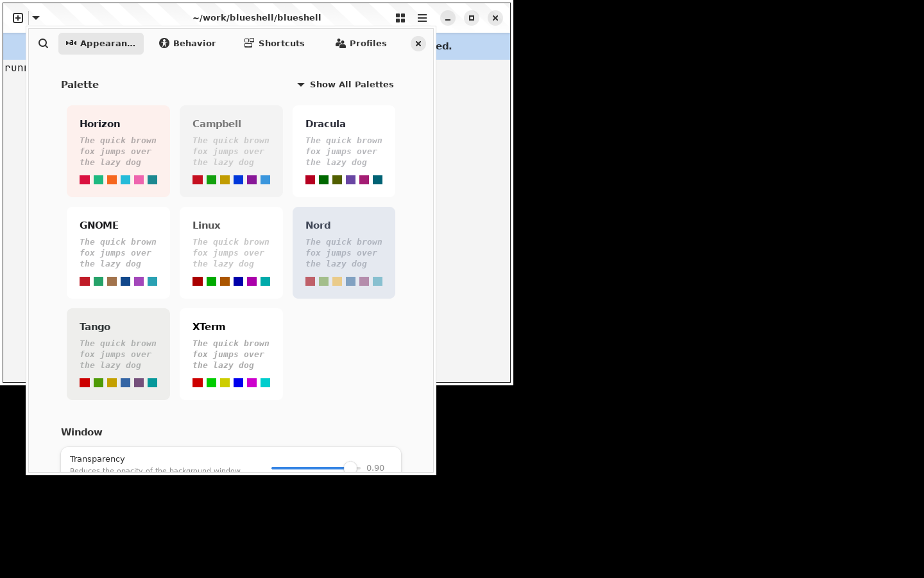Open a new terminal tab with the plus icon
924x578 pixels.
[x=18, y=18]
